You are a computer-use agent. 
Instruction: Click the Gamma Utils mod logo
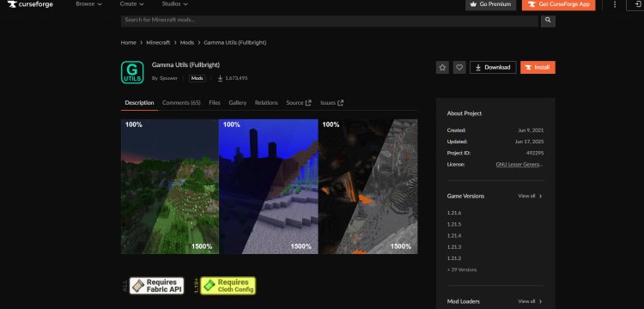(x=132, y=72)
